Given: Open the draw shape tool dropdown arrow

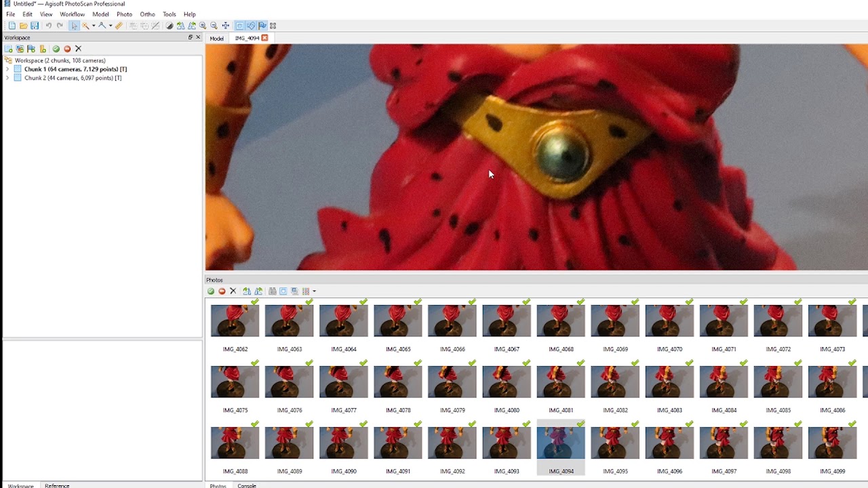Looking at the screenshot, I should [111, 26].
